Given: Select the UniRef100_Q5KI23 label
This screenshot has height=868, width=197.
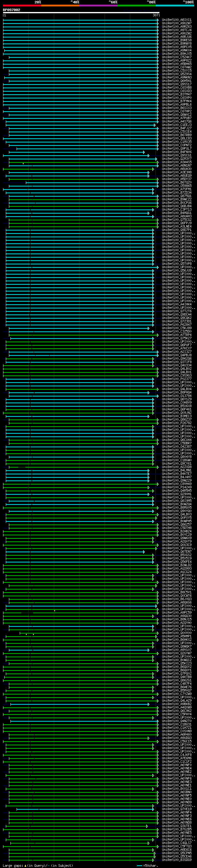Looking at the screenshot, I should [x=177, y=664].
